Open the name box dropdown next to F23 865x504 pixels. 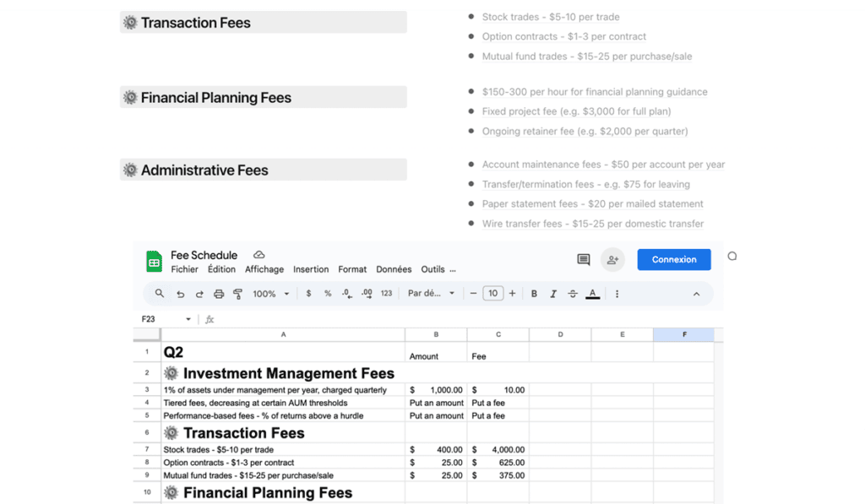188,319
